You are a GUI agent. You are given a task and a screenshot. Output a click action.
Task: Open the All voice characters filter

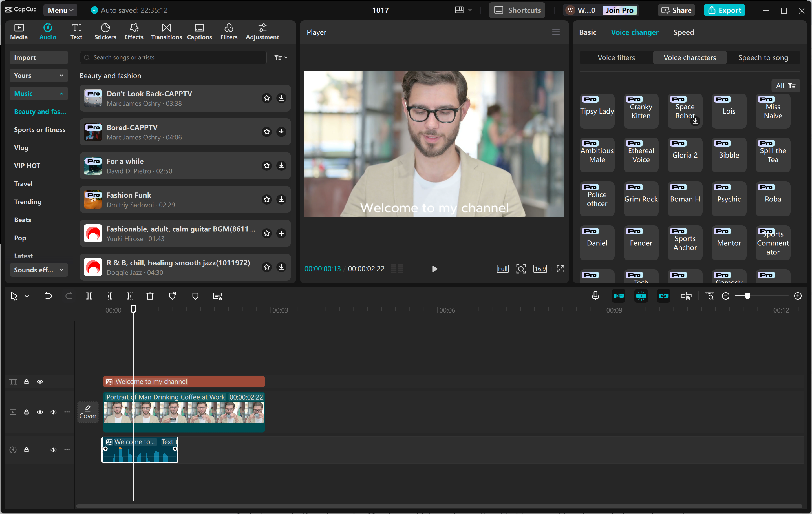785,86
